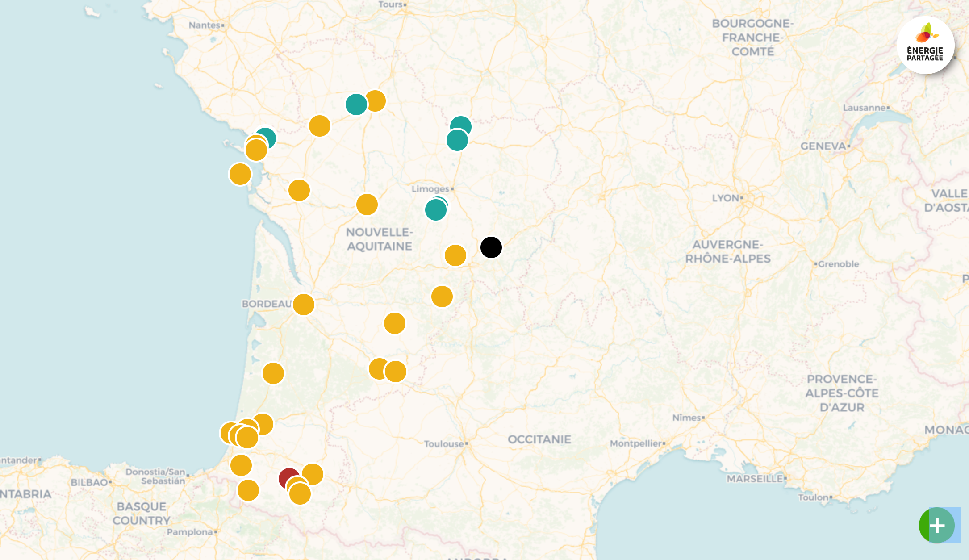969x560 pixels.
Task: Select the teal marker near Limoges
Action: tap(436, 210)
